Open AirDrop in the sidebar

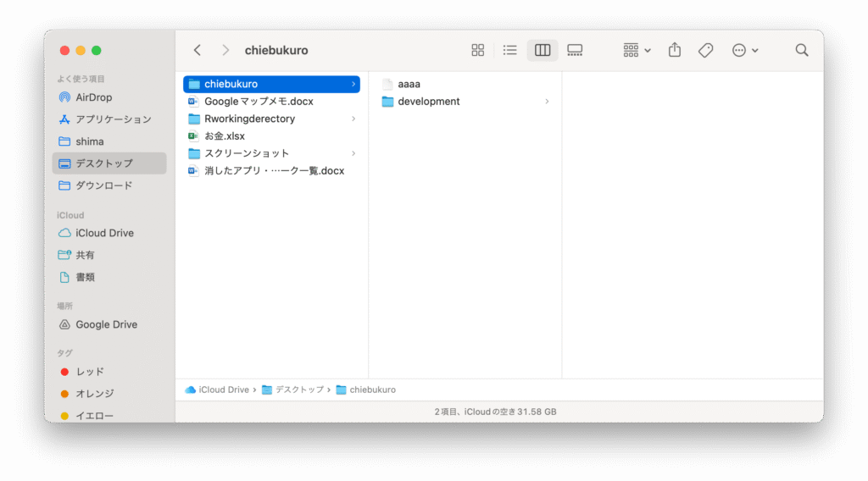pos(109,97)
